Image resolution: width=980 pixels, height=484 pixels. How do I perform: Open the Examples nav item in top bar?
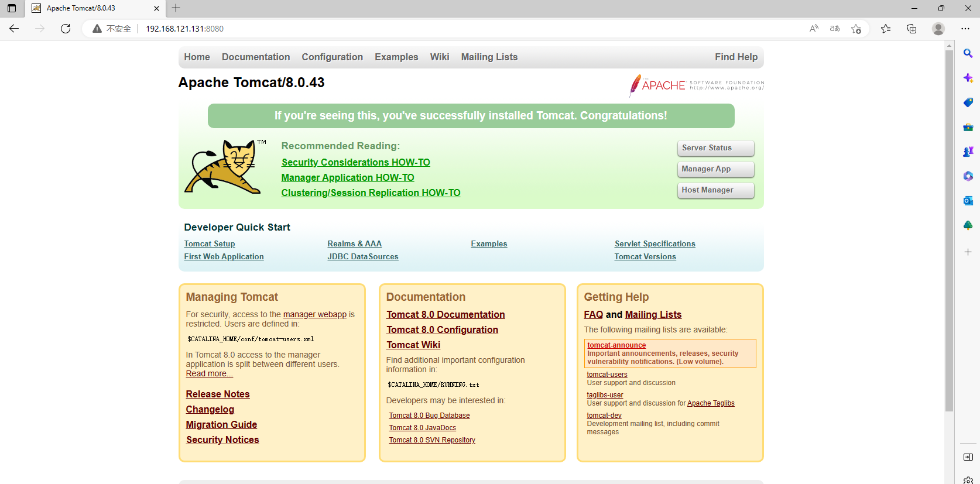tap(396, 57)
